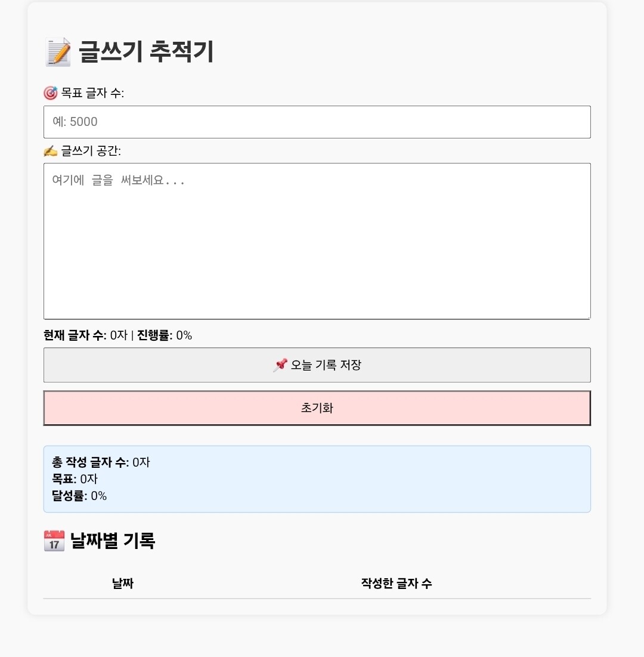Click the target dart icon beside 목표 글자 수
The image size is (644, 657).
click(51, 92)
